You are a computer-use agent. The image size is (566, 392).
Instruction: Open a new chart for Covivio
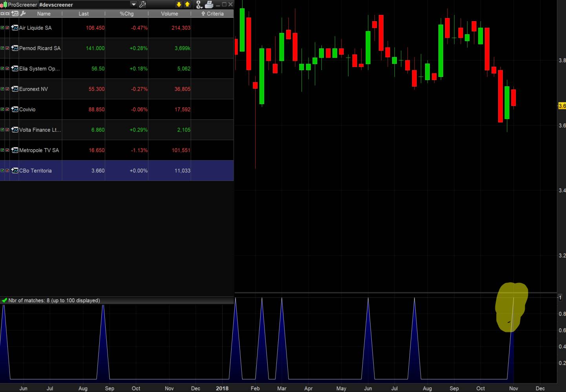coord(15,109)
